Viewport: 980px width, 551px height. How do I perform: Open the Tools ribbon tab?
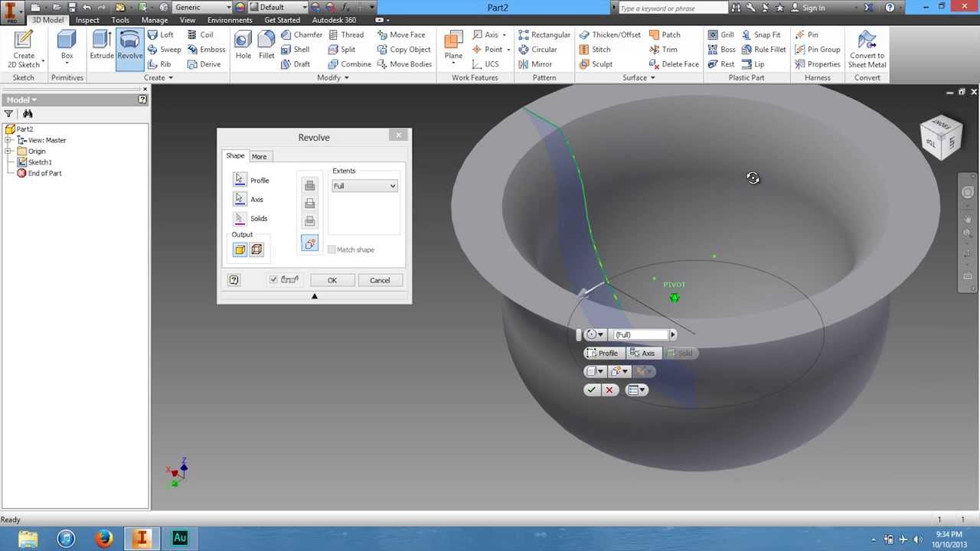(x=120, y=20)
